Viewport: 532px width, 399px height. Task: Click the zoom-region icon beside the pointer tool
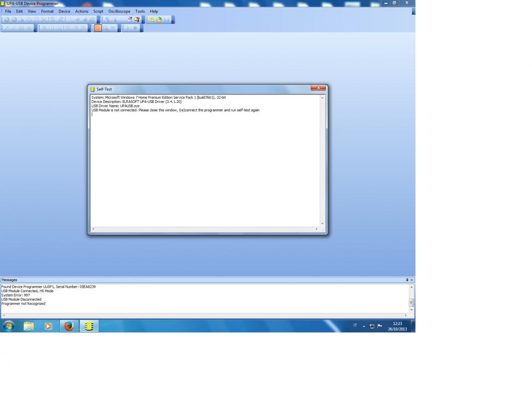106,28
